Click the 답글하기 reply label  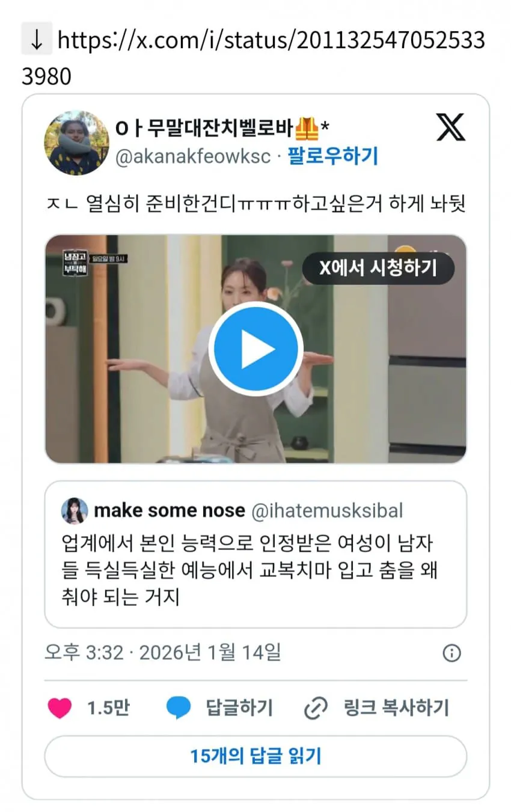click(239, 708)
